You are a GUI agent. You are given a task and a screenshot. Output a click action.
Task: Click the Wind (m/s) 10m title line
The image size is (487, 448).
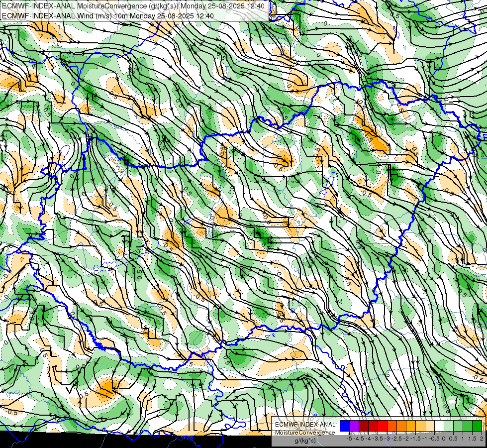coord(108,15)
